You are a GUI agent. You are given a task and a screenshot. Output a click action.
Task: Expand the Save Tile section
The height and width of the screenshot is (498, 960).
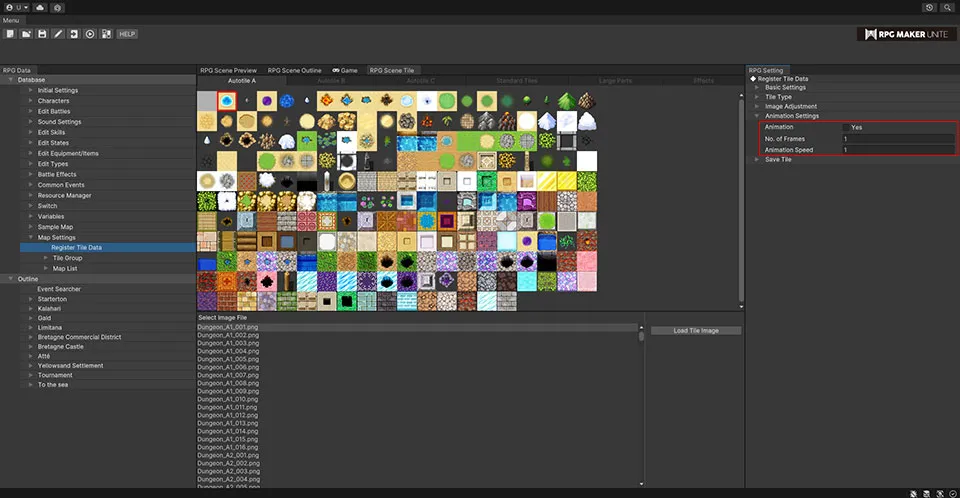pos(757,159)
